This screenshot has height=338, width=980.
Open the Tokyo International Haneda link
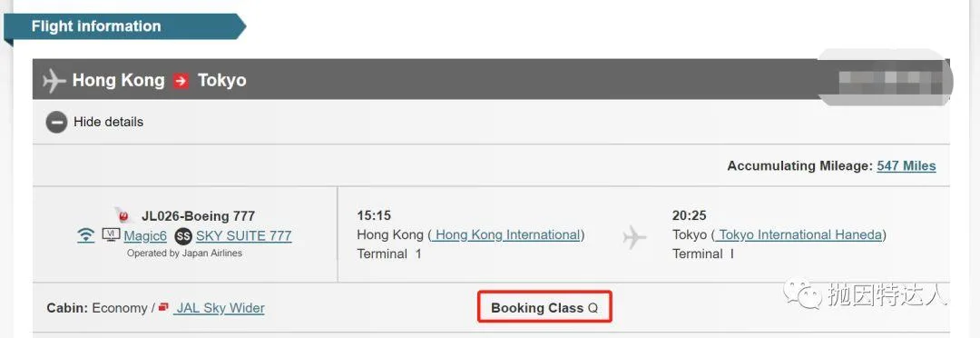(x=799, y=234)
